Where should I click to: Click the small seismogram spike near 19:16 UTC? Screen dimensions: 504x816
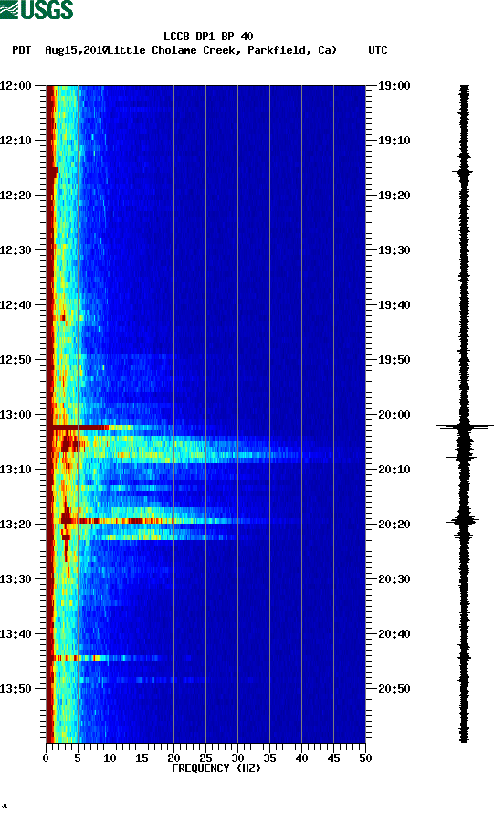coord(463,171)
